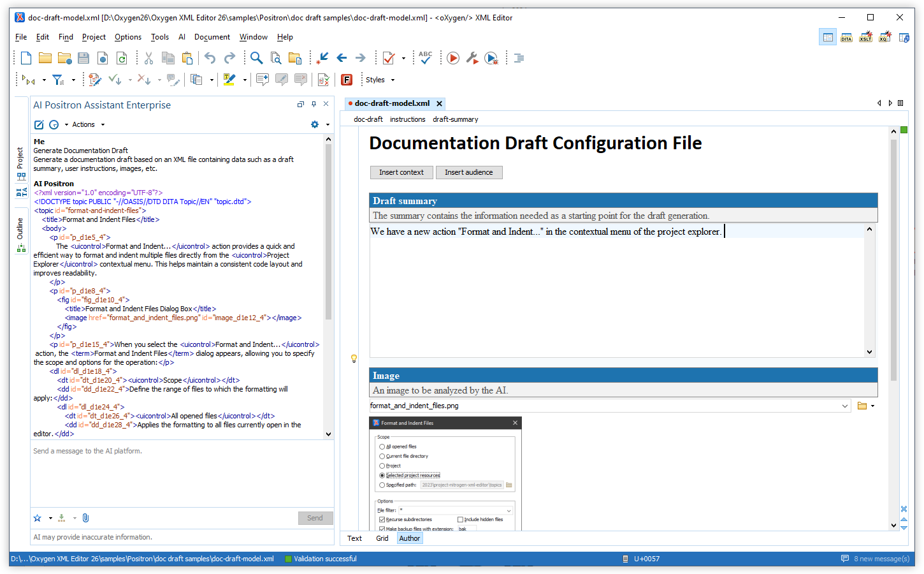Click the Highlight marker icon
Image resolution: width=924 pixels, height=574 pixels.
point(229,80)
